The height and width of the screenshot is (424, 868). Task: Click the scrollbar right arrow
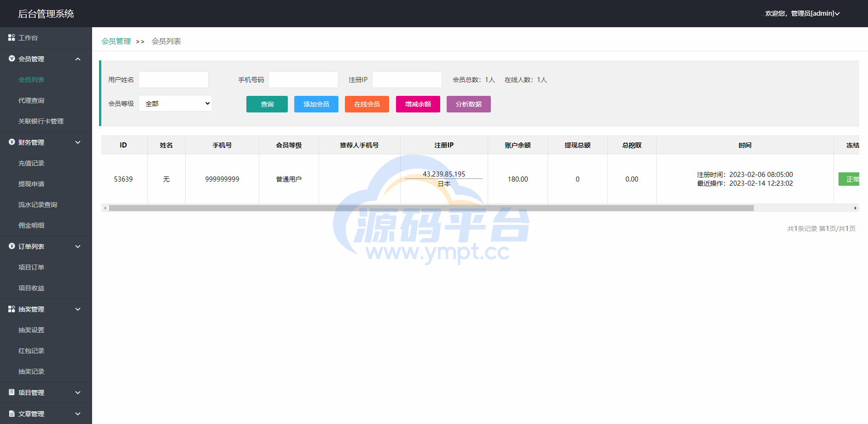click(856, 208)
